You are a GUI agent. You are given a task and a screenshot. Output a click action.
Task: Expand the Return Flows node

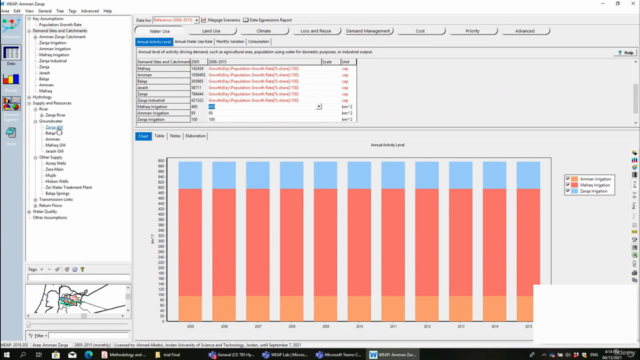36,206
